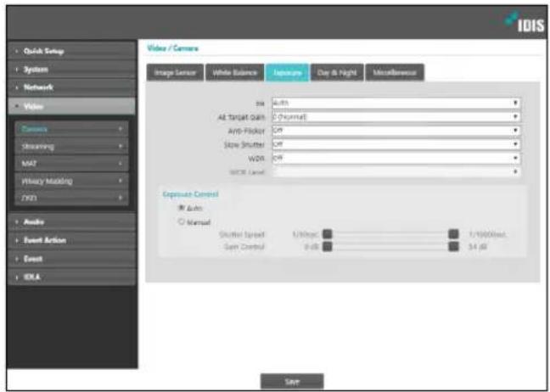Screen dimensions: 550x392
Task: Click the Shutter Speed minimum slider handle
Action: [328, 234]
